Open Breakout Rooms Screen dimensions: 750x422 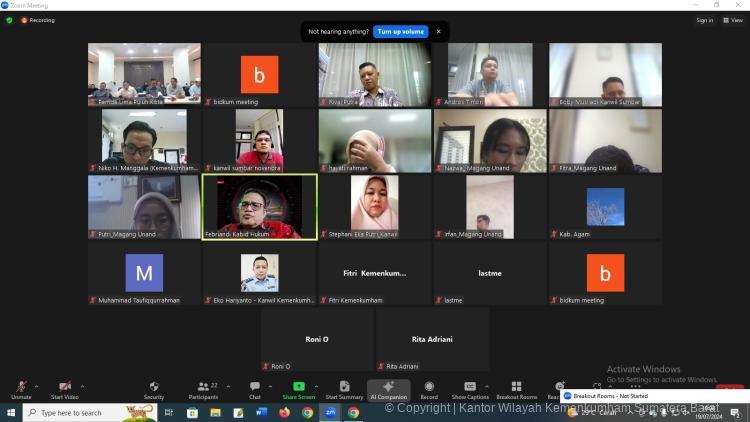pos(517,390)
